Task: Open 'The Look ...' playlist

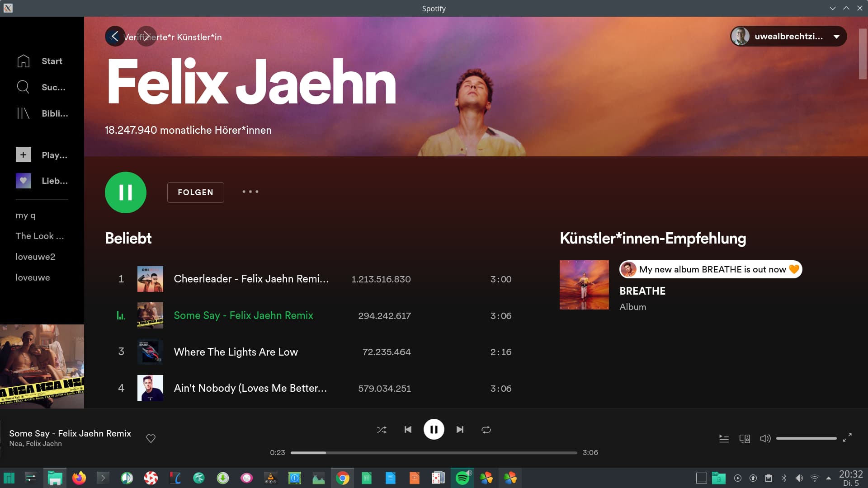Action: [40, 236]
